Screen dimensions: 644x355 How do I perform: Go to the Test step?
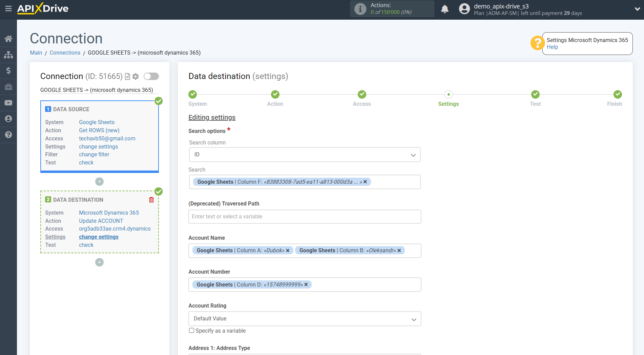click(535, 94)
